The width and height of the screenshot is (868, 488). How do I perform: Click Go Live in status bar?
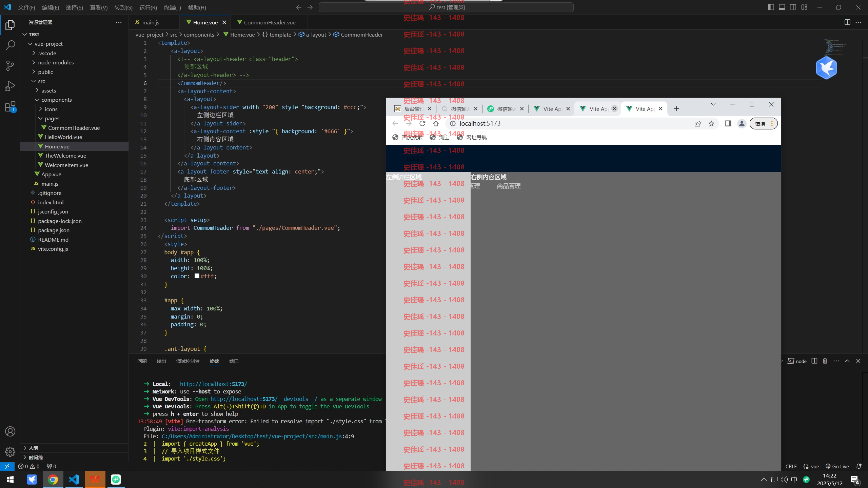pyautogui.click(x=837, y=466)
